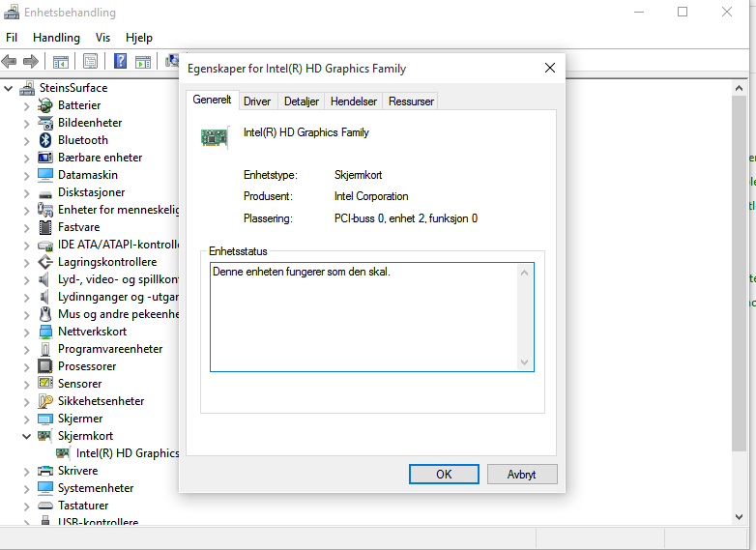Viewport: 756px width, 550px height.
Task: Click the 'PCI-buss 0, enhet 2, funksjon 0' text
Action: (406, 218)
